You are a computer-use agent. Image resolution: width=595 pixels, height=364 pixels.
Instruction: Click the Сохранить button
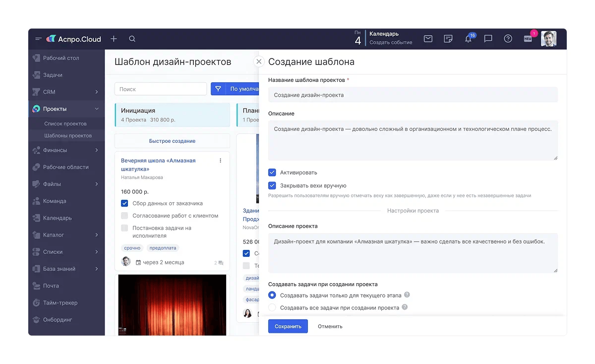(x=288, y=326)
